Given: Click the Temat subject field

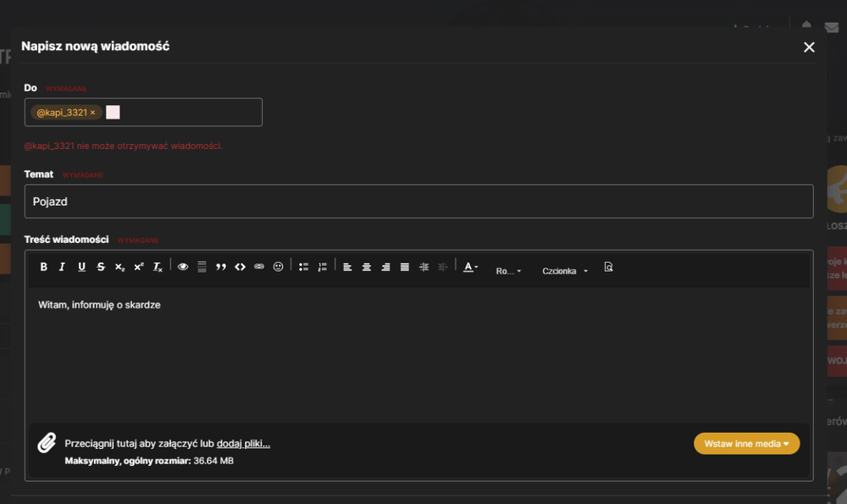Looking at the screenshot, I should coord(418,202).
